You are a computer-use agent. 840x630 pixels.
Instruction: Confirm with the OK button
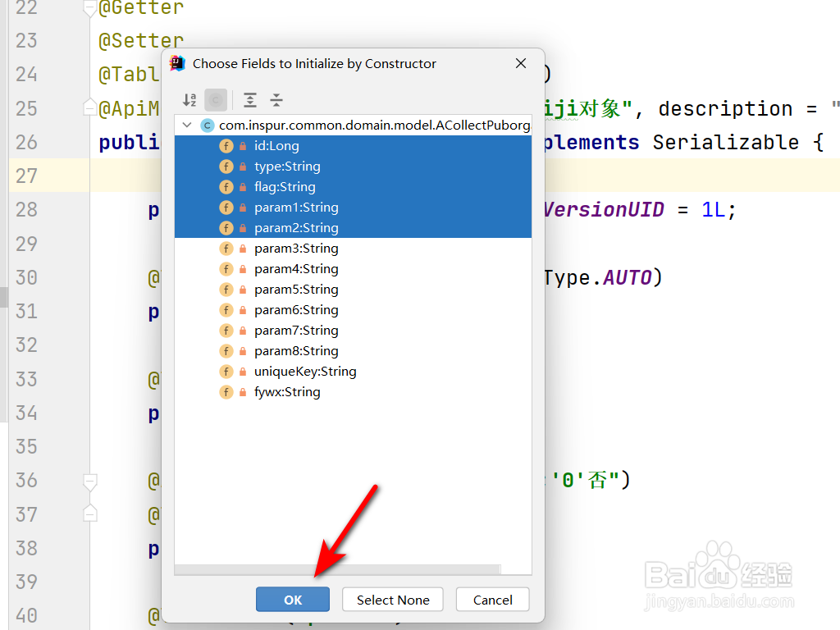293,600
